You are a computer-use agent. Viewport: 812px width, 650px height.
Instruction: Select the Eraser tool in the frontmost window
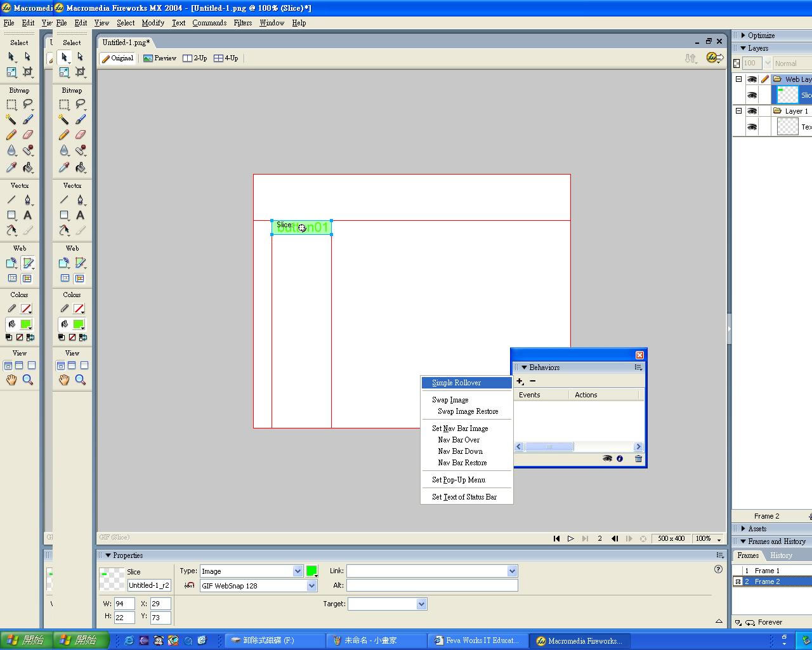tap(80, 135)
